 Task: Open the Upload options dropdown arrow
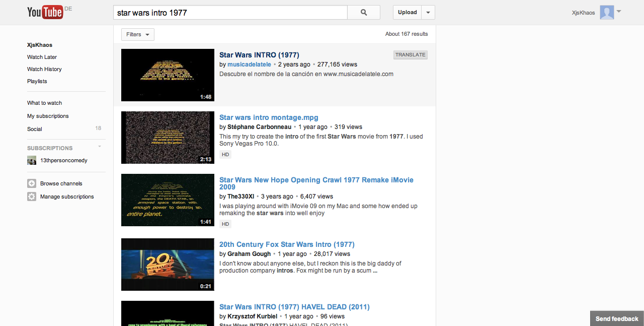[x=428, y=13]
